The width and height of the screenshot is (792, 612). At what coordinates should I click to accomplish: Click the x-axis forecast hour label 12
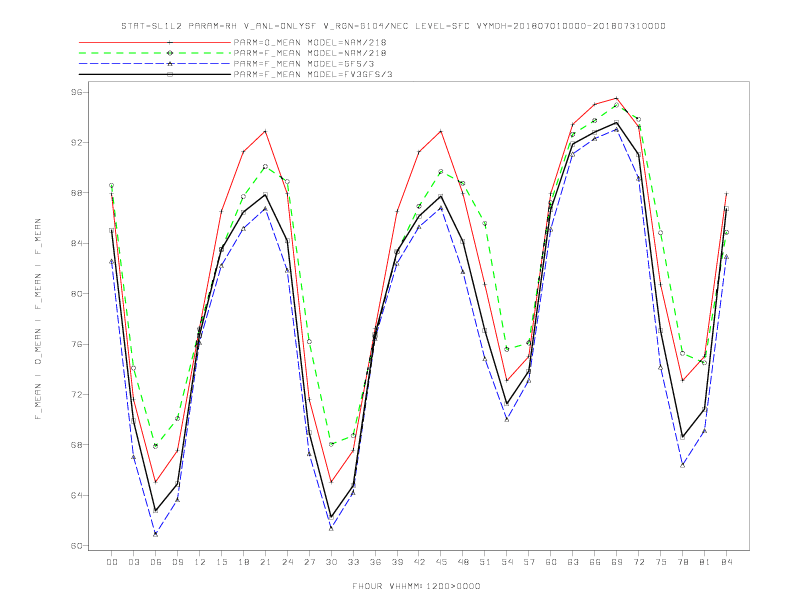click(x=200, y=562)
